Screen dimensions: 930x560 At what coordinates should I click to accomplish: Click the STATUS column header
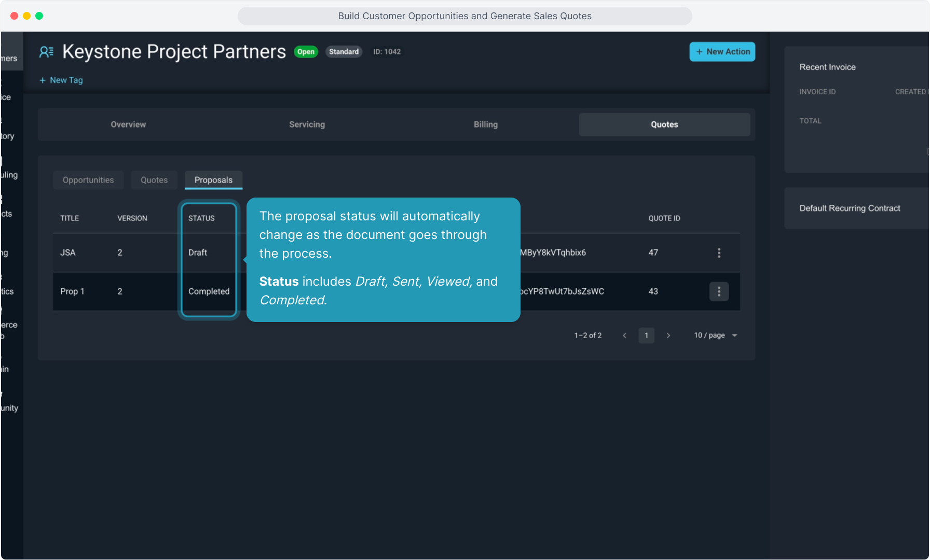pos(201,218)
